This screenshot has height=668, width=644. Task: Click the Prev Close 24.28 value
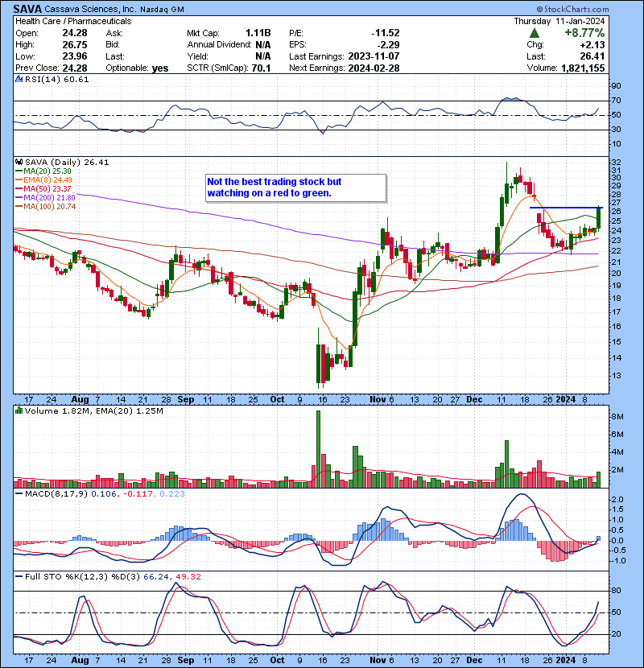[x=75, y=68]
